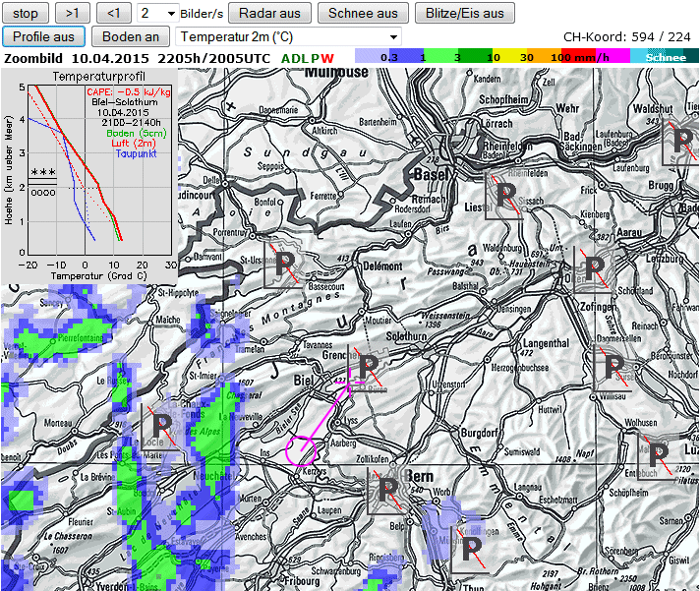
Task: Click the Profile aus button
Action: [43, 36]
